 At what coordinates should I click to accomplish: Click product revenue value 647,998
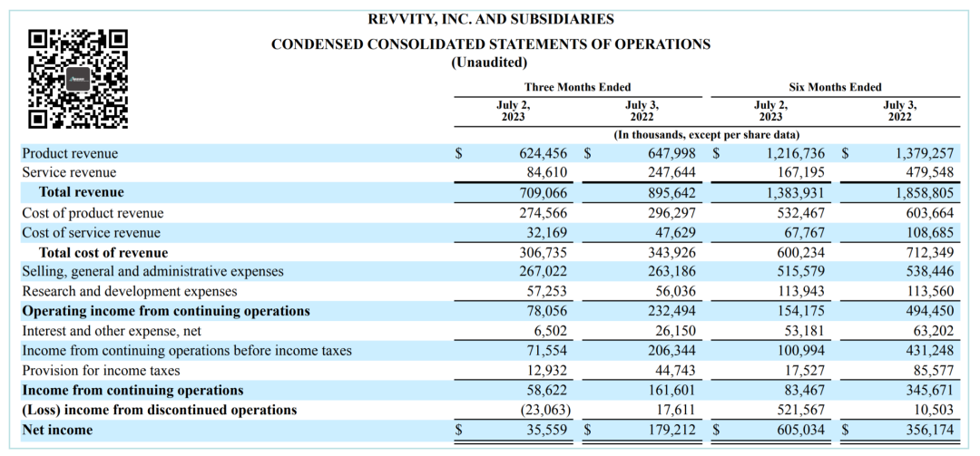tap(670, 153)
